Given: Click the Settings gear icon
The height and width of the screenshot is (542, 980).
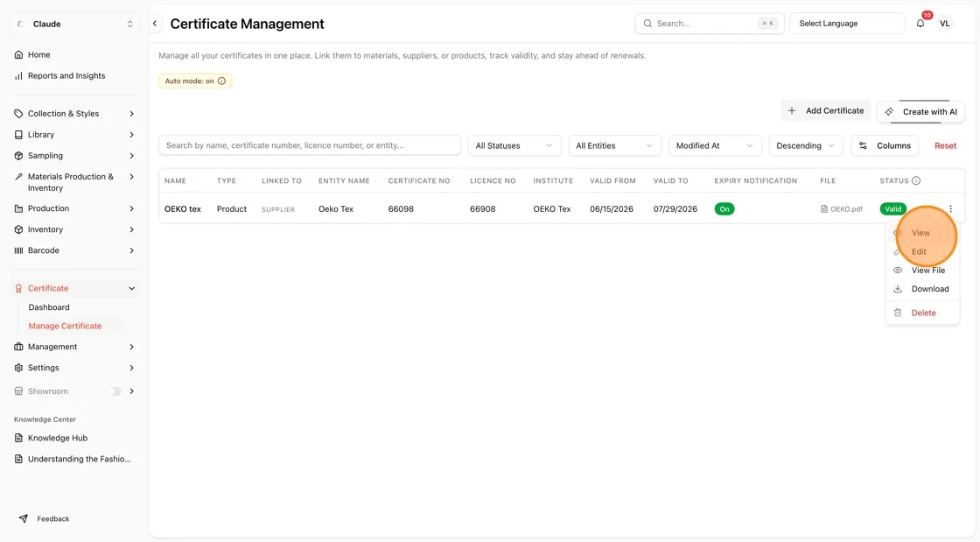Looking at the screenshot, I should pyautogui.click(x=18, y=368).
